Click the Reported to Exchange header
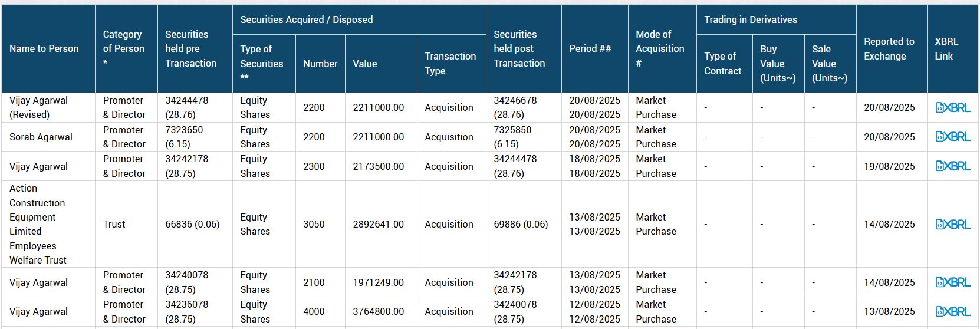The image size is (980, 329). (889, 49)
